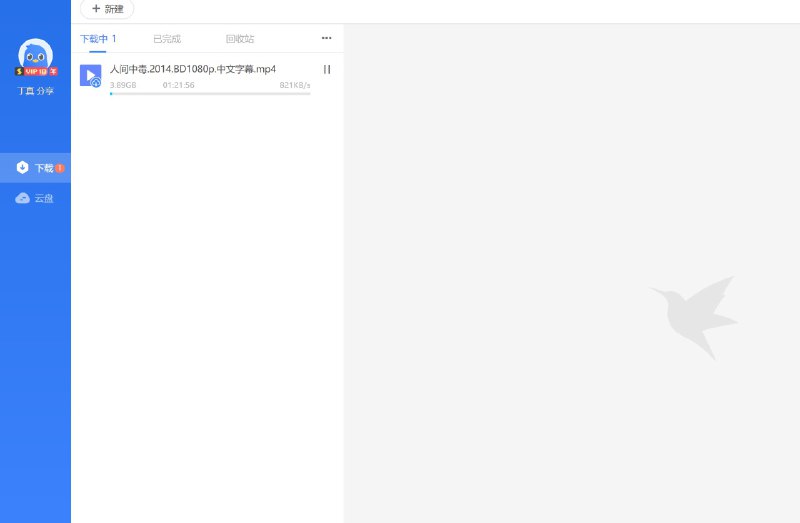Click the username 丁真 分享
The width and height of the screenshot is (800, 523).
coord(35,91)
